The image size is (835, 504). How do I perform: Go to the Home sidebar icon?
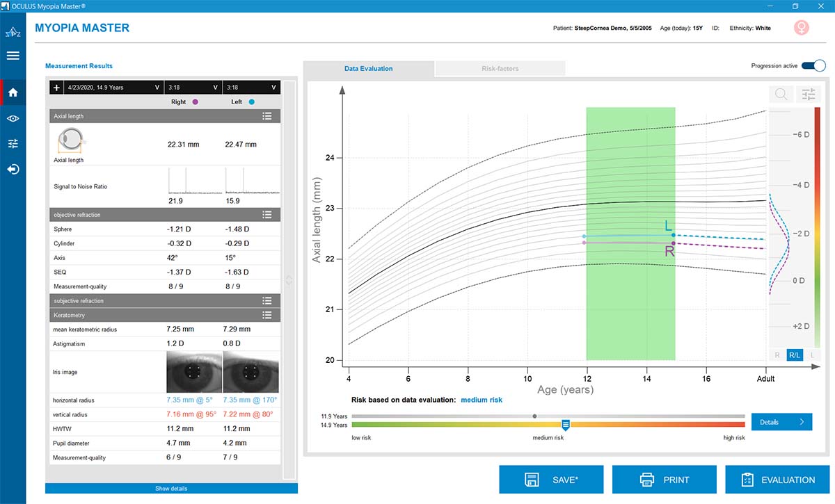(13, 92)
